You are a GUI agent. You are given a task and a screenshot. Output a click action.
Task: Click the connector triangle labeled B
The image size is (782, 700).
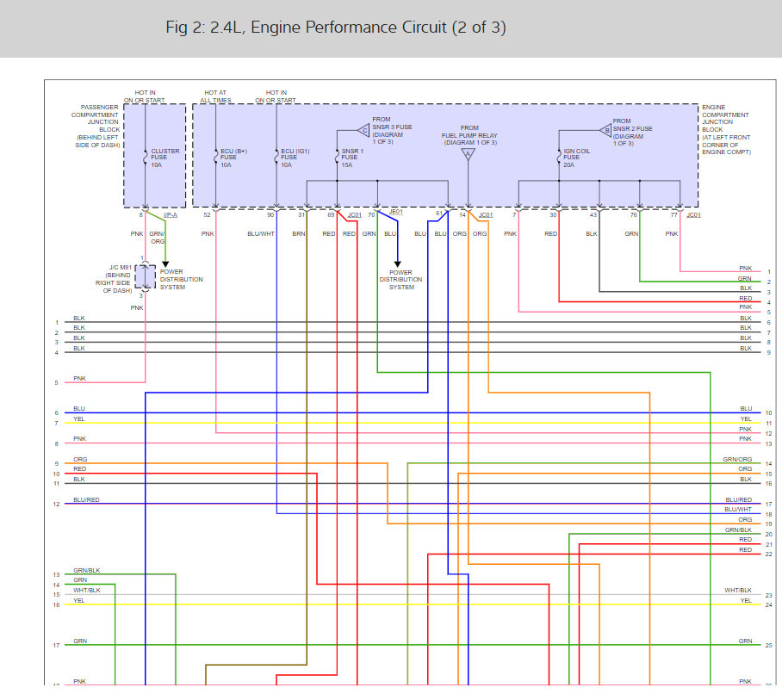(x=605, y=131)
